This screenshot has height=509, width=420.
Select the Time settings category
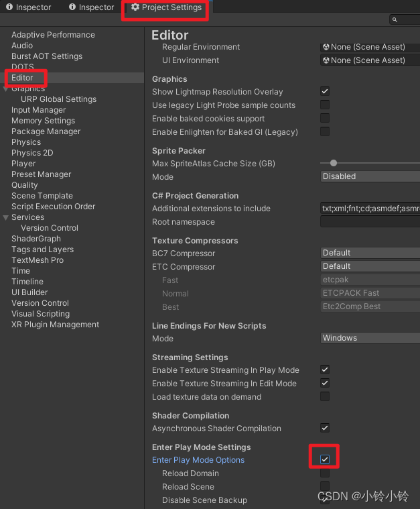[x=21, y=270]
